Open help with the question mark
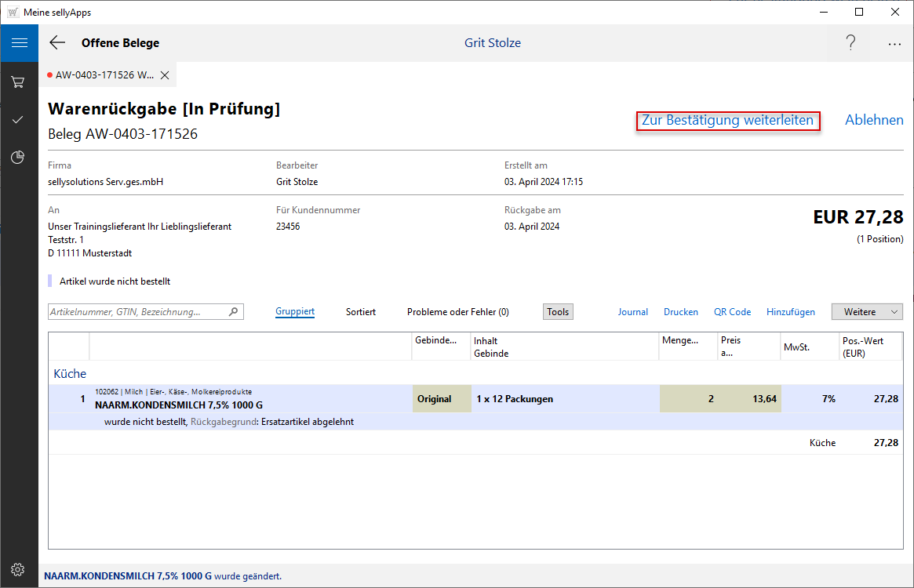Screen dimensions: 914x588 click(x=850, y=43)
